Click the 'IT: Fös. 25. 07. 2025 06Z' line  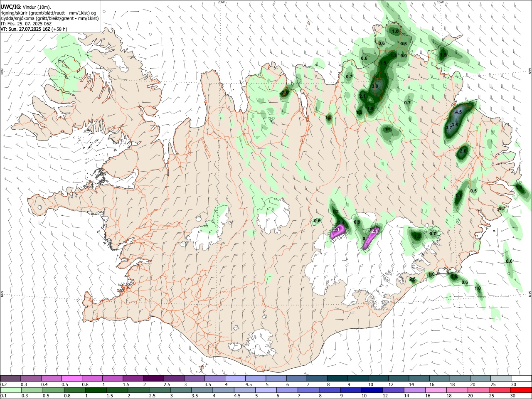pos(26,24)
